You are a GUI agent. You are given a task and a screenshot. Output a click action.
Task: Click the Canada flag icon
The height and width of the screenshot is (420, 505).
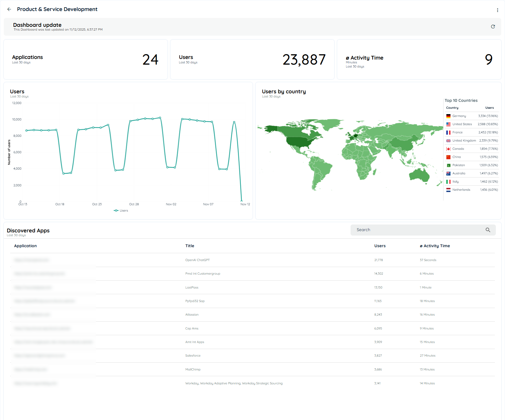[448, 149]
